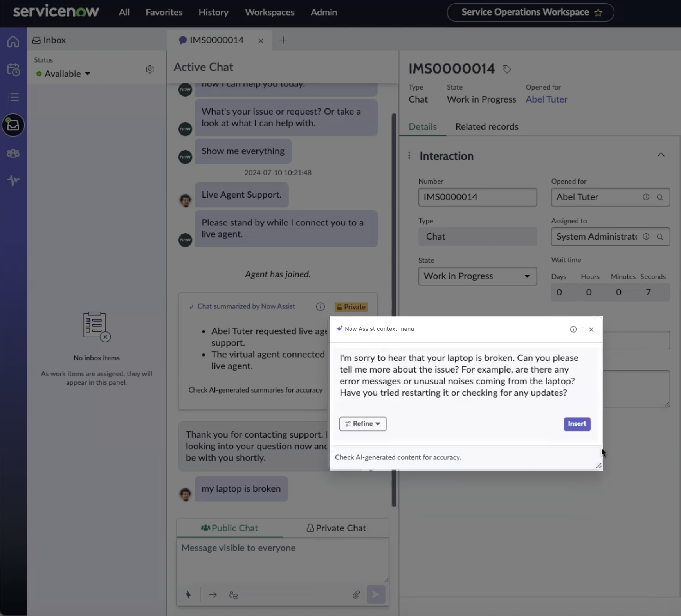Attach a file with paperclip icon

pos(356,595)
